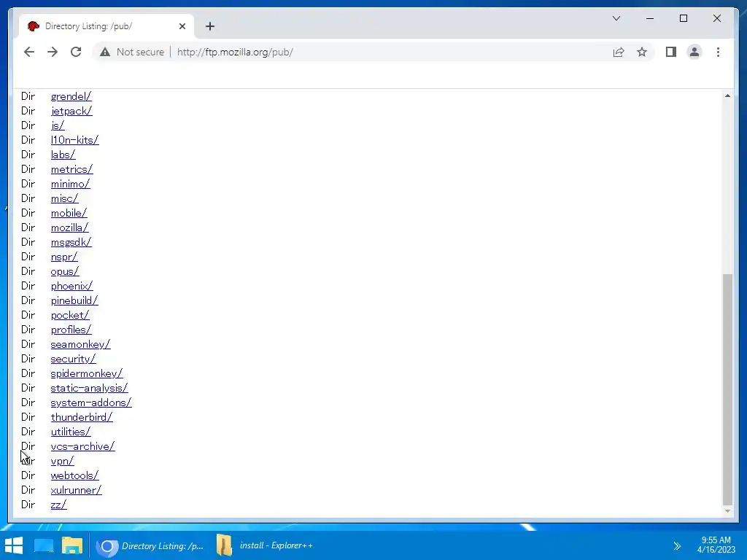Close the Directory Listing tab
Image resolution: width=747 pixels, height=560 pixels.
click(x=182, y=26)
